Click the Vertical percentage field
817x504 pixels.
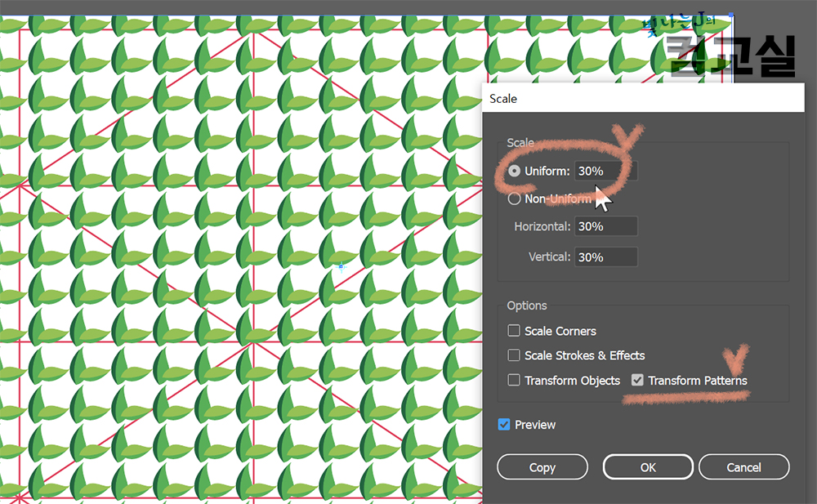(606, 257)
